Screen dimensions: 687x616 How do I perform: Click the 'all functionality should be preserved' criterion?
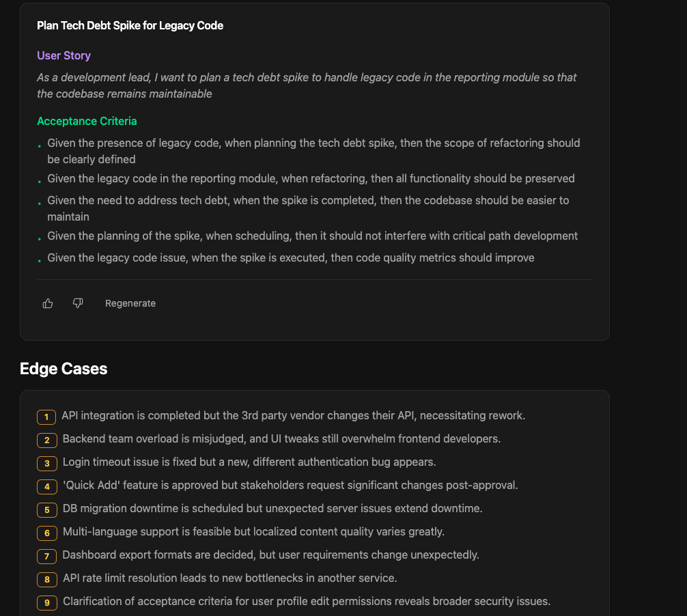[311, 179]
